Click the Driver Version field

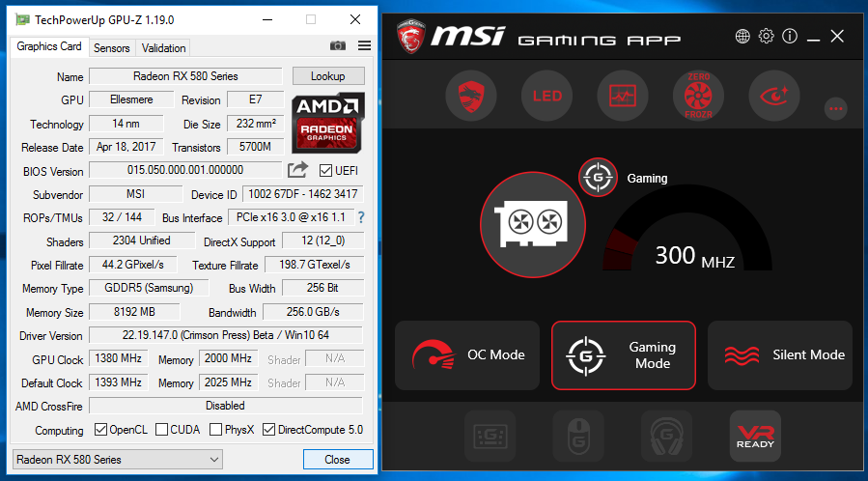point(226,335)
